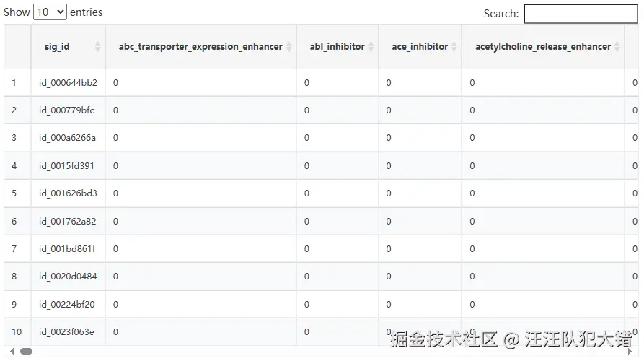The height and width of the screenshot is (361, 644).
Task: Click the id_001bd861f cell
Action: (66, 249)
